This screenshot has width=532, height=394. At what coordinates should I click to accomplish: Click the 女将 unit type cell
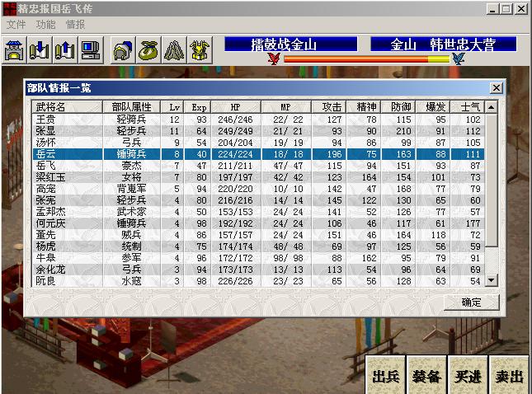131,177
